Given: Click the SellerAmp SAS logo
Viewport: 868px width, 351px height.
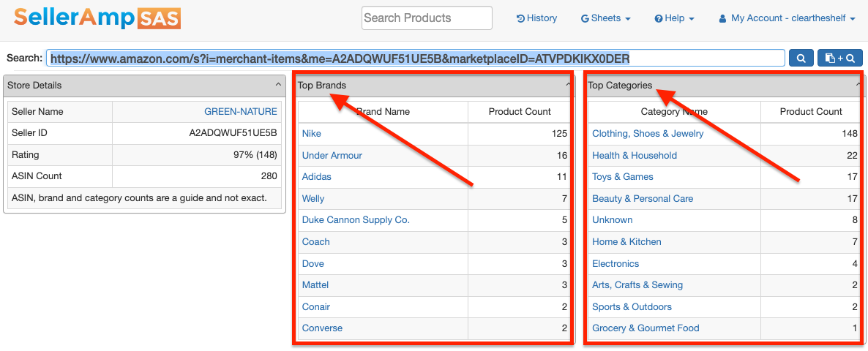Looking at the screenshot, I should (x=97, y=18).
